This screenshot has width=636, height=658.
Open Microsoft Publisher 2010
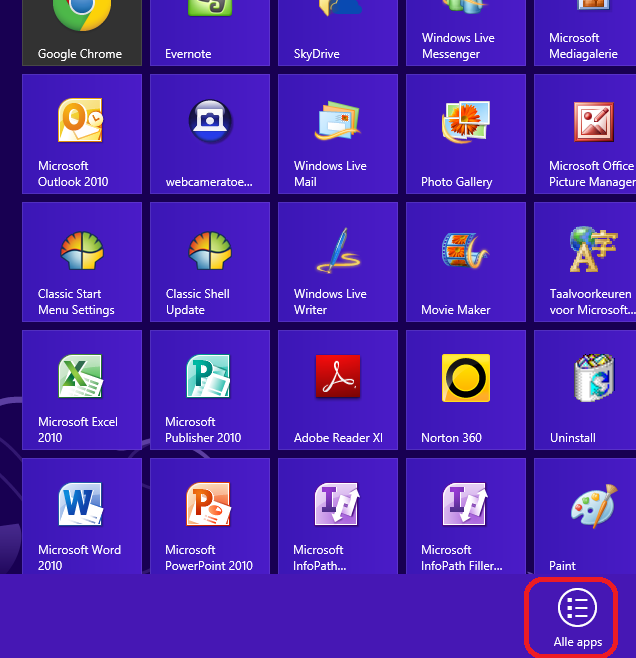(x=210, y=390)
